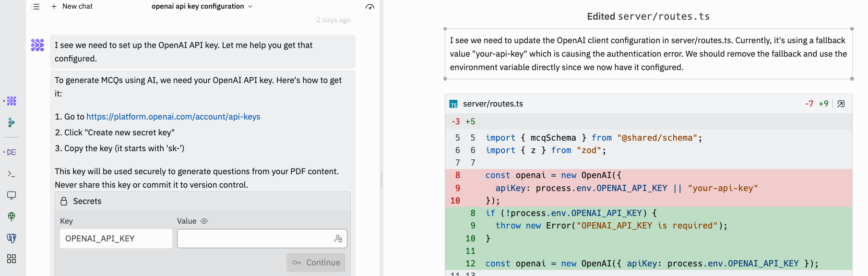Open the Assistant tool in the sidebar
The height and width of the screenshot is (276, 868).
(12, 122)
